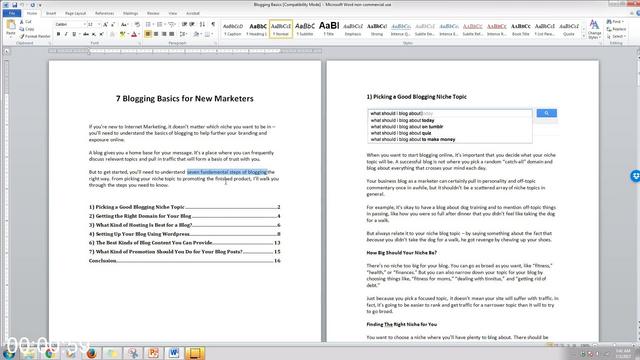Click the 'what should i blog about' search field image
The image size is (640, 360).
[x=450, y=113]
